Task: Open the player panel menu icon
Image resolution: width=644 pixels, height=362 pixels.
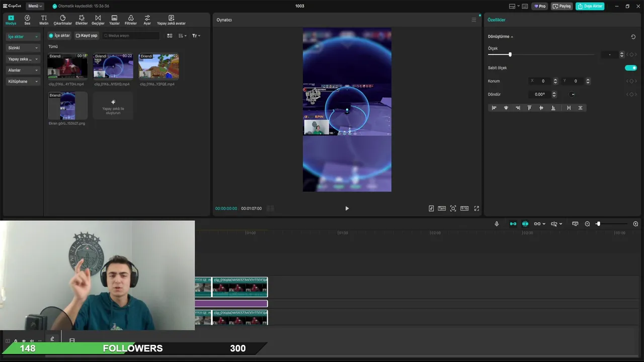Action: pos(473,20)
